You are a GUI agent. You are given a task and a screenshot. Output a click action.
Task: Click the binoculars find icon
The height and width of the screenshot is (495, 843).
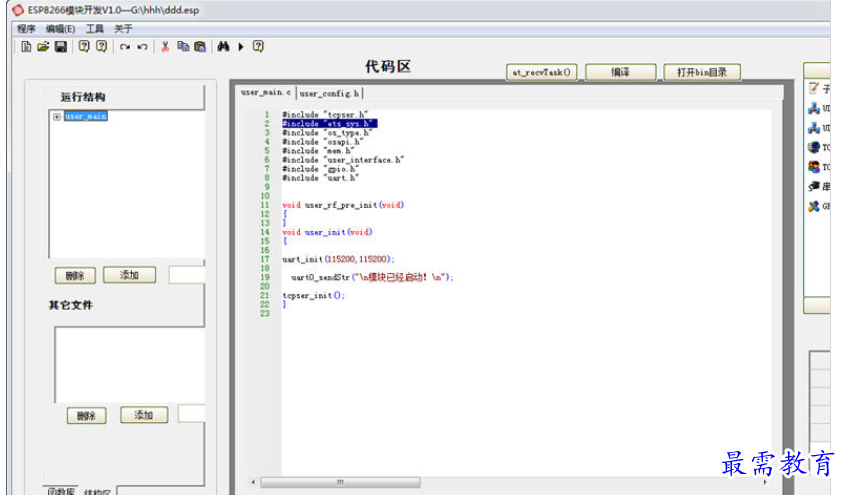pyautogui.click(x=223, y=47)
